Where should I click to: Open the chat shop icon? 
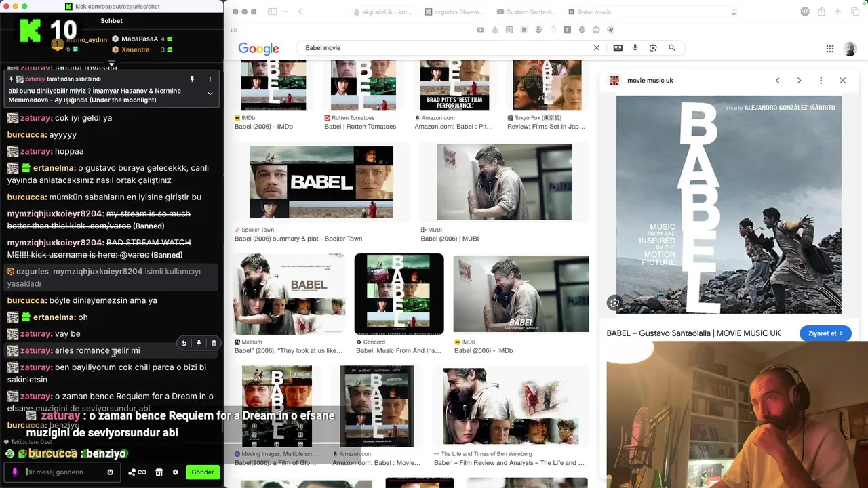tap(159, 472)
